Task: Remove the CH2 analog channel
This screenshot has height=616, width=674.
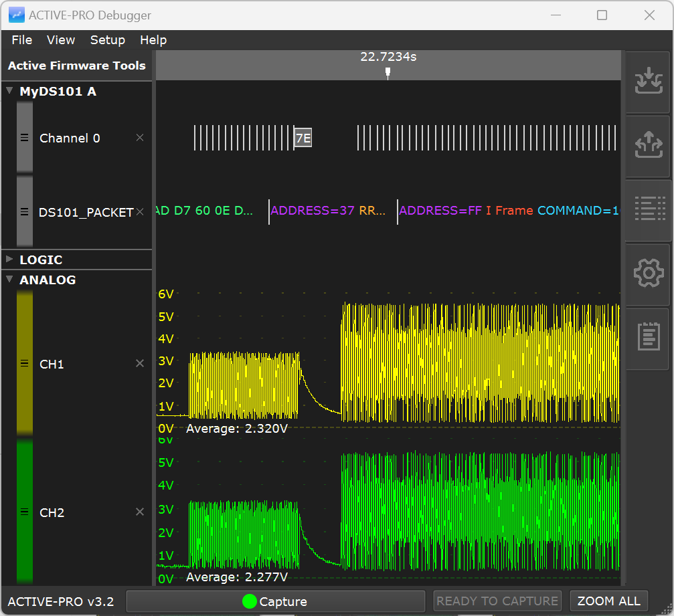Action: (x=140, y=512)
